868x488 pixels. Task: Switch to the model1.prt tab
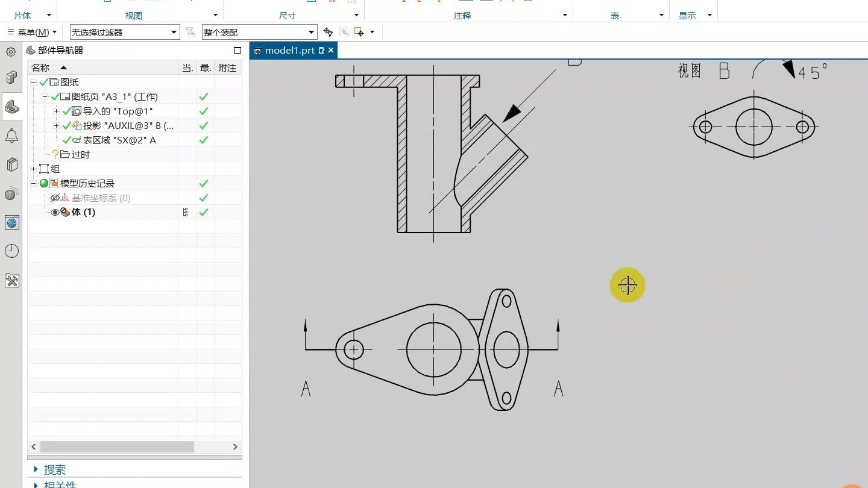[x=290, y=51]
